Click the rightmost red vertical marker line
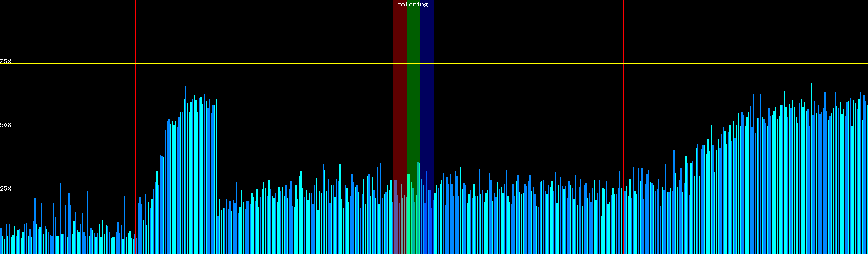The width and height of the screenshot is (868, 254). pyautogui.click(x=624, y=42)
